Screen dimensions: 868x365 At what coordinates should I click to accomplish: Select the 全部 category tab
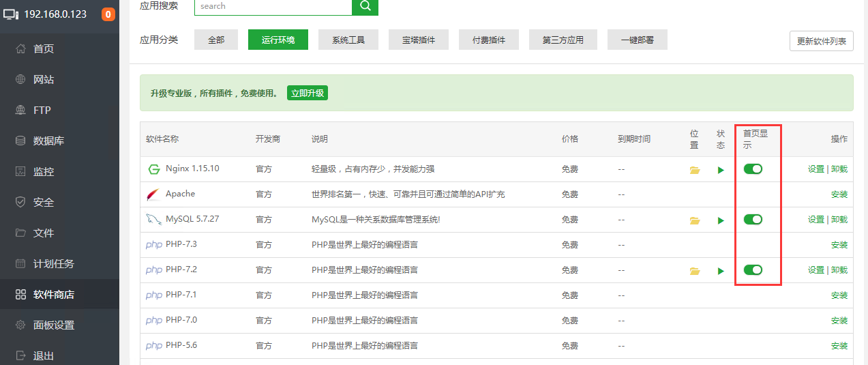tap(216, 40)
